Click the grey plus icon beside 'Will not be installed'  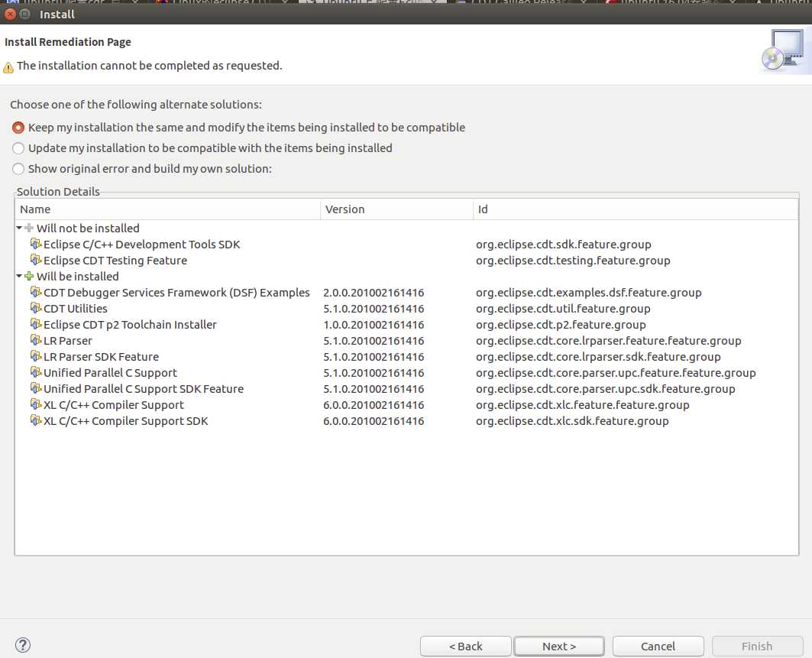click(29, 228)
